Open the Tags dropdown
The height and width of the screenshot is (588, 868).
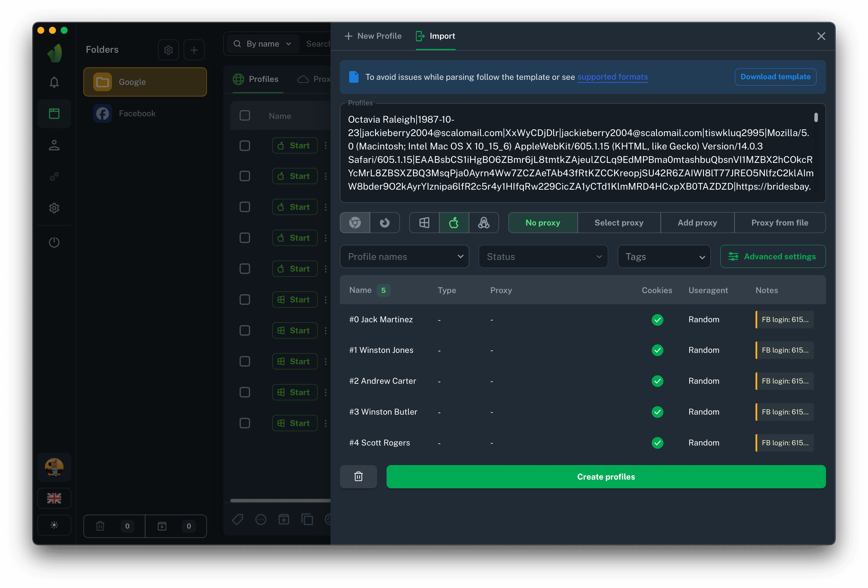point(664,256)
